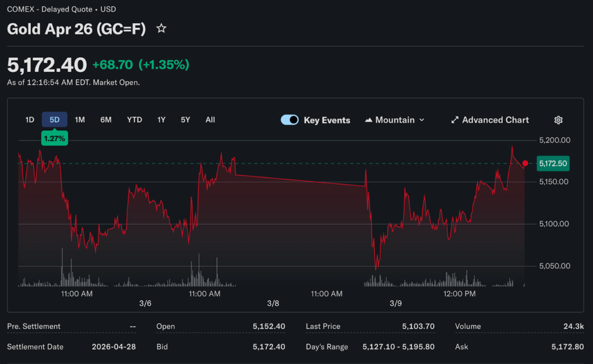Image resolution: width=593 pixels, height=364 pixels.
Task: Expand the Mountain chart style dropdown
Action: pyautogui.click(x=394, y=120)
